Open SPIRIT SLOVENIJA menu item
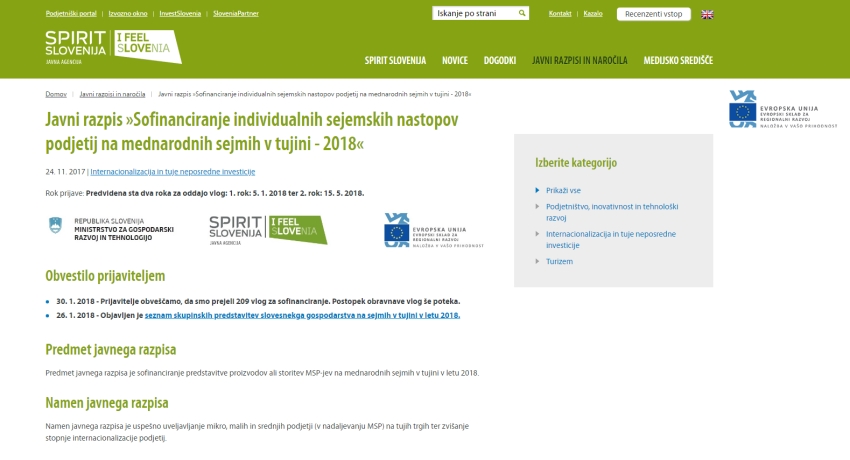 click(x=395, y=60)
